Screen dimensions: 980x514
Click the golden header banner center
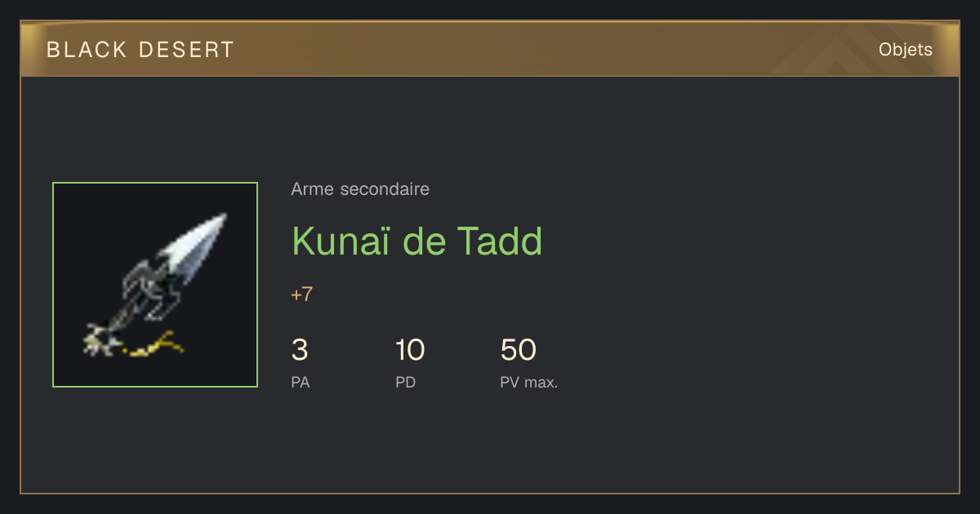click(x=490, y=49)
